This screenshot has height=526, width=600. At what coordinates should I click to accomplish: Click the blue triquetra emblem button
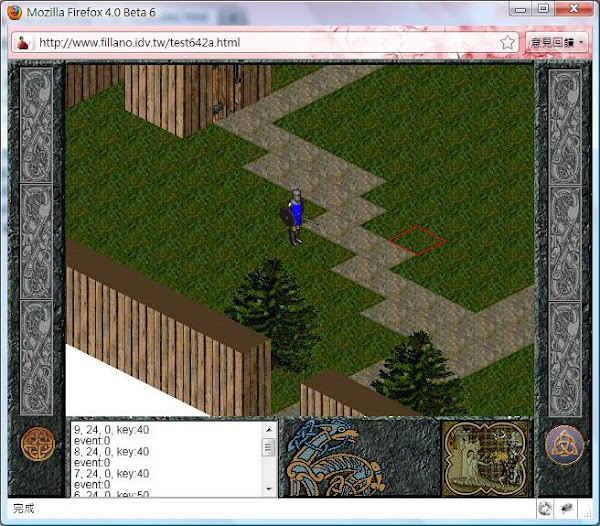[564, 445]
